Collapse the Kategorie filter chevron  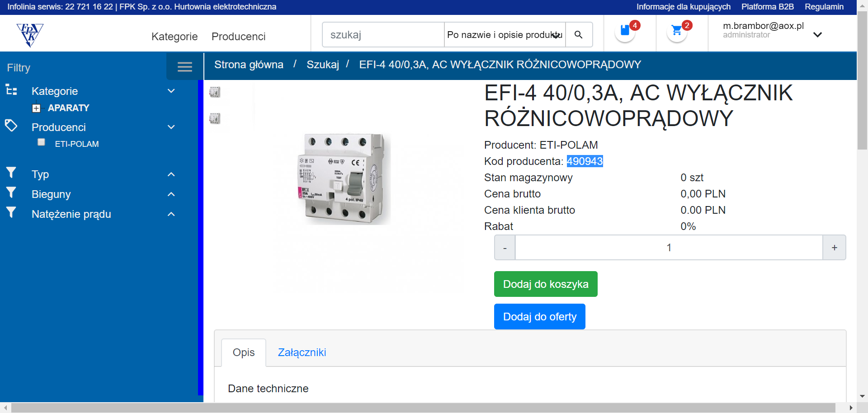[x=171, y=91]
